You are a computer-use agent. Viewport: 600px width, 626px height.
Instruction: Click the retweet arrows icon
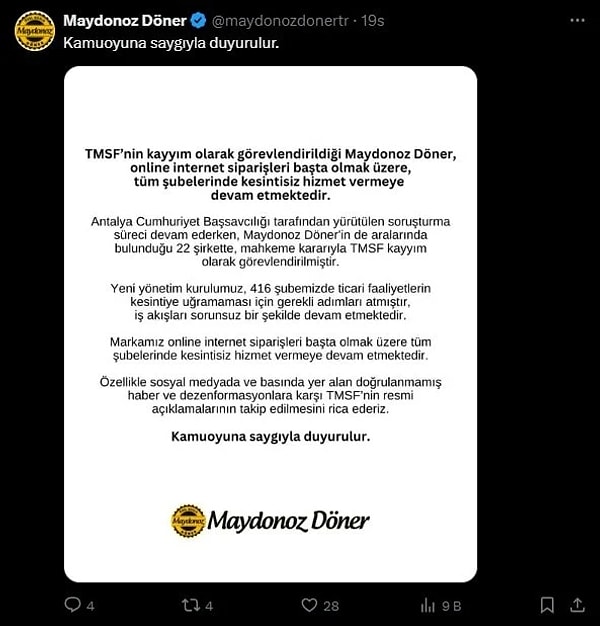(191, 605)
